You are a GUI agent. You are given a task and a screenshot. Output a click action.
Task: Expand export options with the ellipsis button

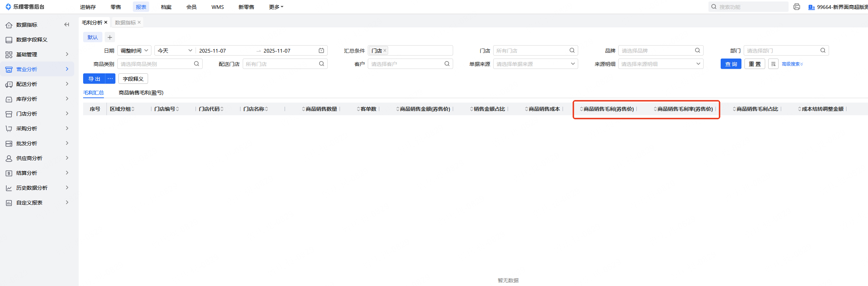110,79
